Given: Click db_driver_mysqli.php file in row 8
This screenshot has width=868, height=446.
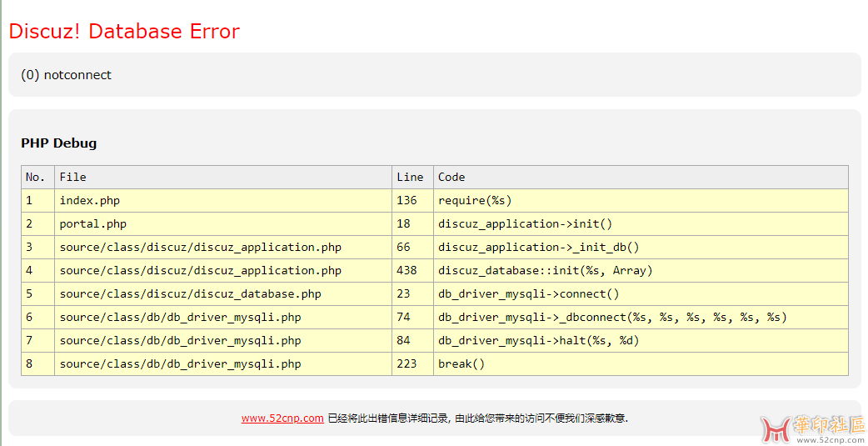Looking at the screenshot, I should coord(223,364).
